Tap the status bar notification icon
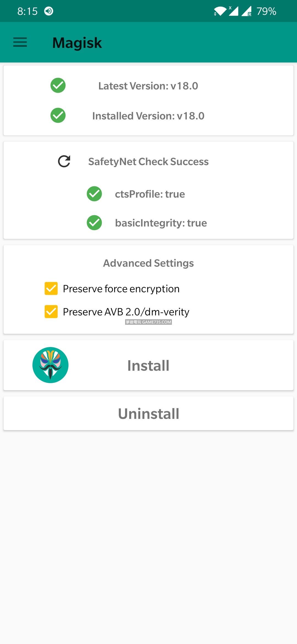Viewport: 297px width, 644px height. (49, 11)
